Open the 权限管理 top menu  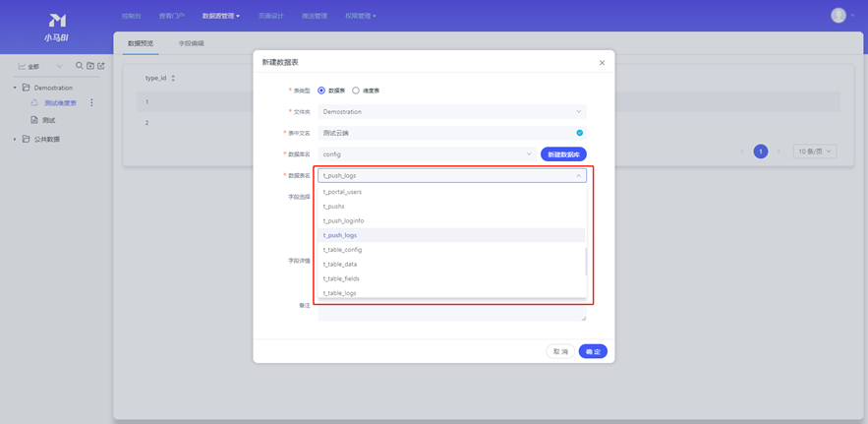pos(360,16)
